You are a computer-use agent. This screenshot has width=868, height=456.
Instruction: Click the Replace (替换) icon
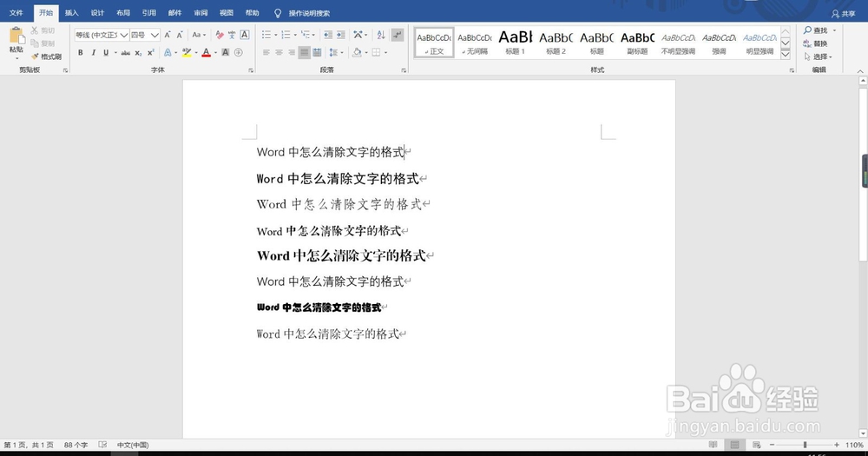[807, 43]
